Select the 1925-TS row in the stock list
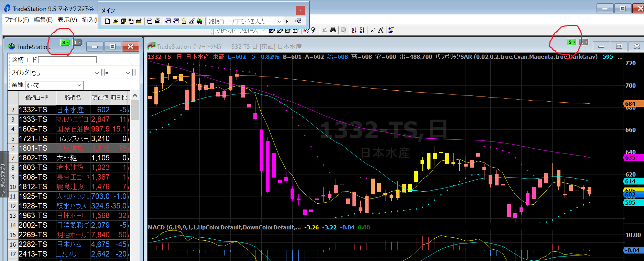 69,196
